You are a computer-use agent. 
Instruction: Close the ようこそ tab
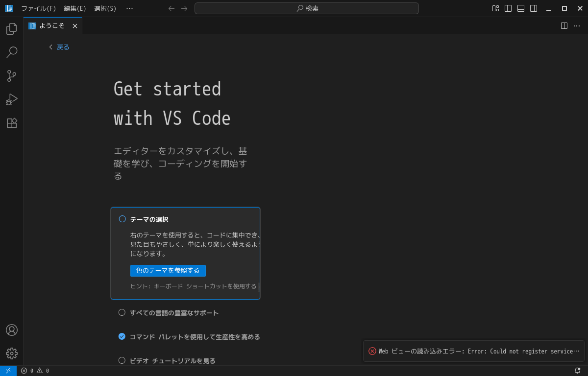(75, 26)
